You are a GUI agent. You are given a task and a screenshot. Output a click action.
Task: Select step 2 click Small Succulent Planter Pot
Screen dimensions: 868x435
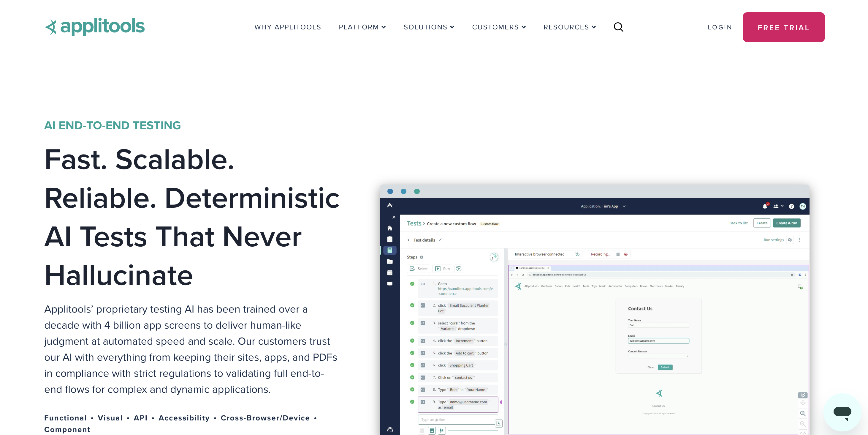coord(457,308)
